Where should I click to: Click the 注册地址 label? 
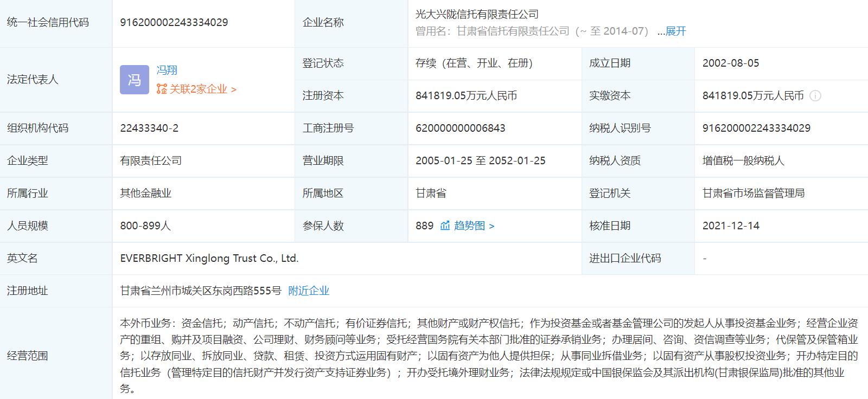coord(27,291)
